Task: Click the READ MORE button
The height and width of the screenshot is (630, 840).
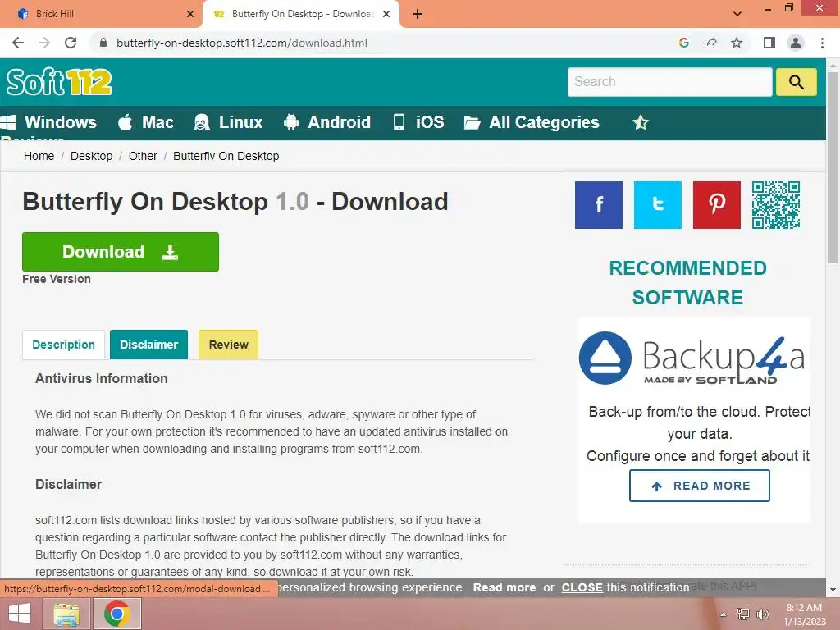Action: tap(700, 486)
